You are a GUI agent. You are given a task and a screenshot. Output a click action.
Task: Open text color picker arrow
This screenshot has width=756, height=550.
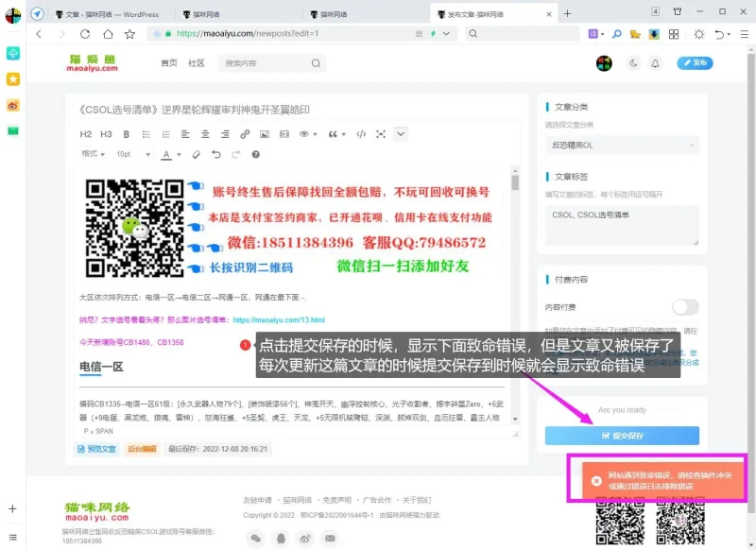[x=179, y=155]
